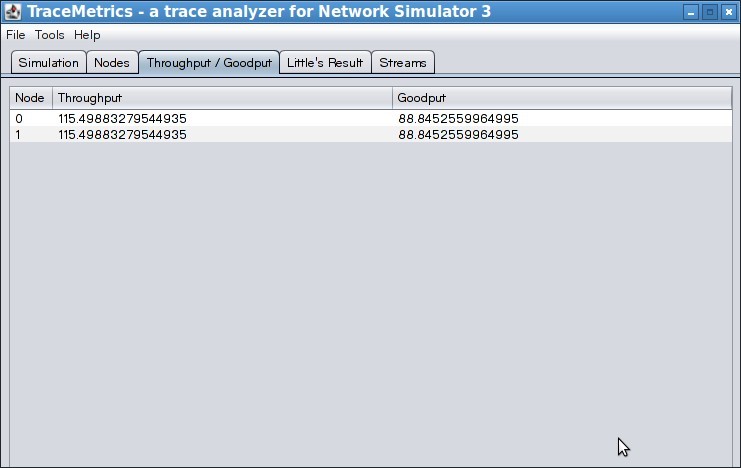Show the Streams tab

[x=403, y=62]
